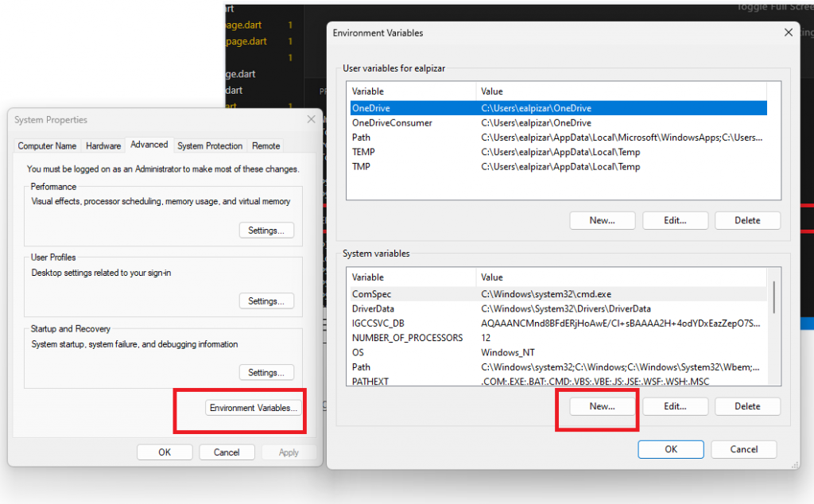Switch to the Computer Name tab
814x504 pixels.
click(47, 146)
